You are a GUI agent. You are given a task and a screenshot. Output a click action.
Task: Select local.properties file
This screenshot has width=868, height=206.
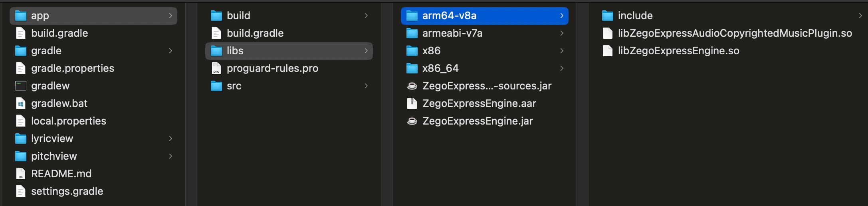click(93, 121)
